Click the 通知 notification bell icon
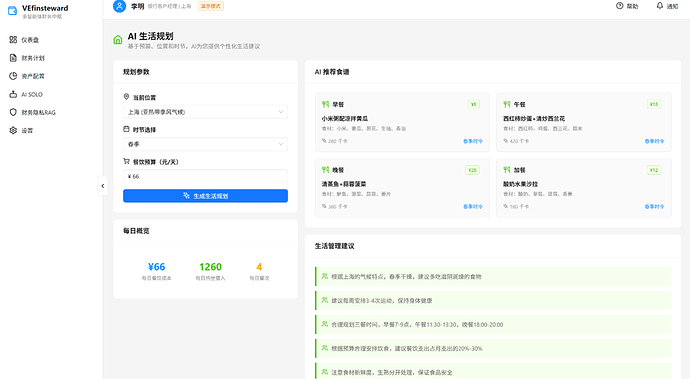 point(660,6)
